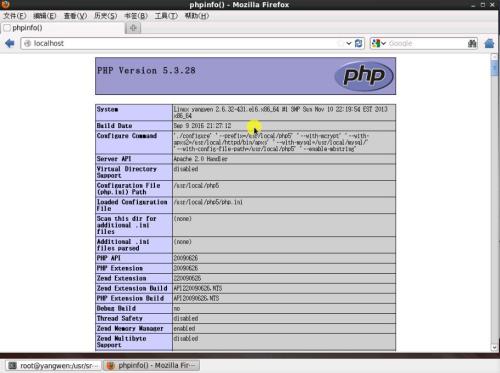Click the Configure Command label
Image resolution: width=500 pixels, height=373 pixels.
click(127, 136)
